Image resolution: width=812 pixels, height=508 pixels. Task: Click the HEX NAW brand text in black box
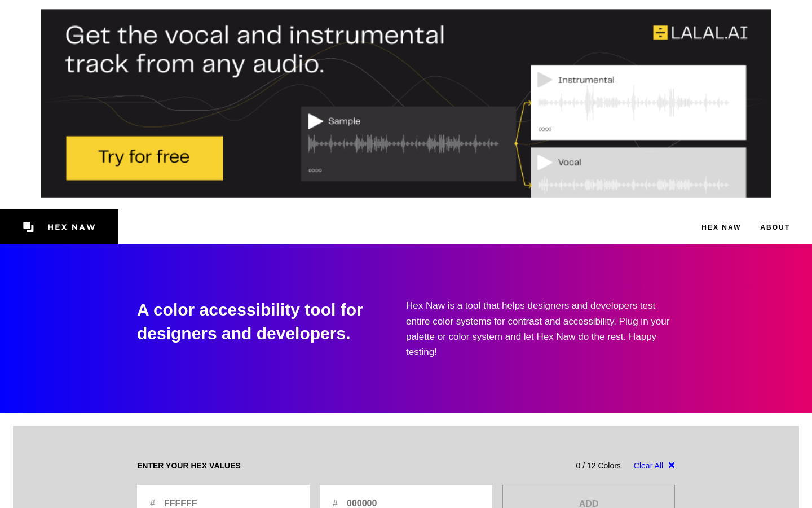(72, 227)
